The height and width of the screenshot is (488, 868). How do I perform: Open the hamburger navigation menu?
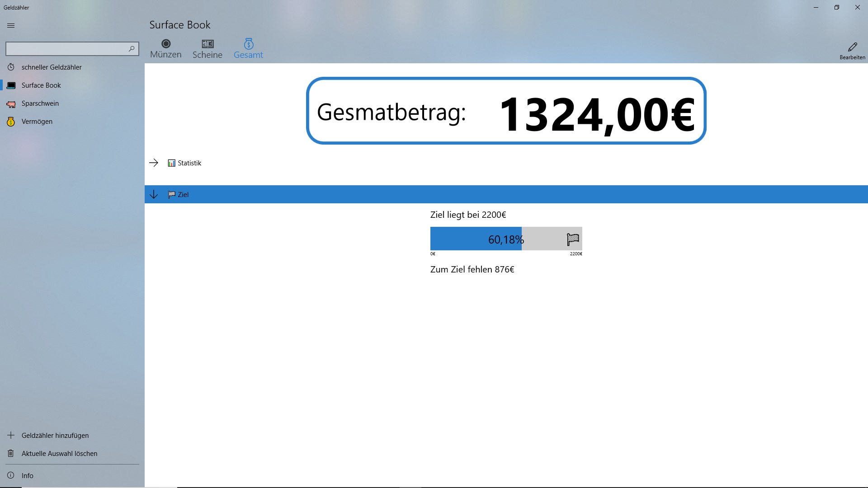[x=11, y=26]
